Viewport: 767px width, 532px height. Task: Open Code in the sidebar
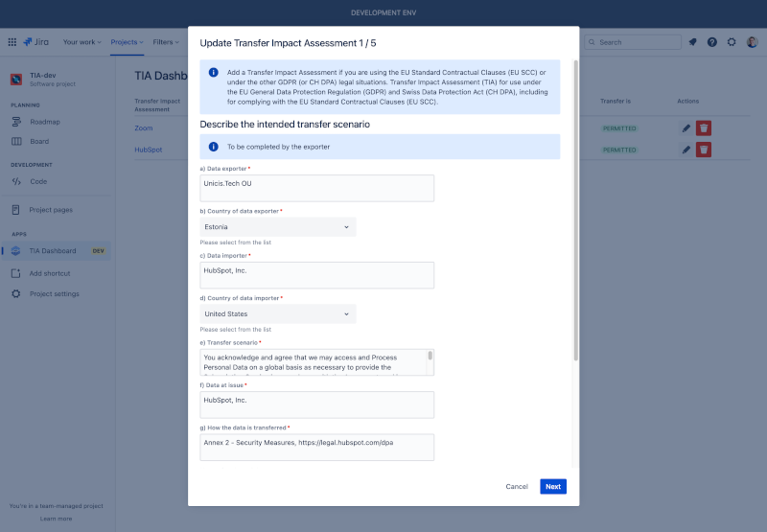tap(38, 181)
